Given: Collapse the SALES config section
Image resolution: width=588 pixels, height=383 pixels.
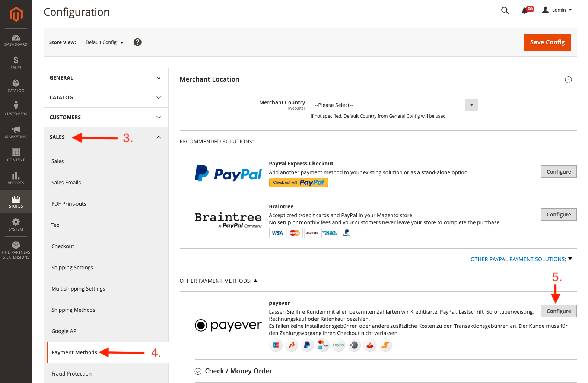Looking at the screenshot, I should point(106,137).
